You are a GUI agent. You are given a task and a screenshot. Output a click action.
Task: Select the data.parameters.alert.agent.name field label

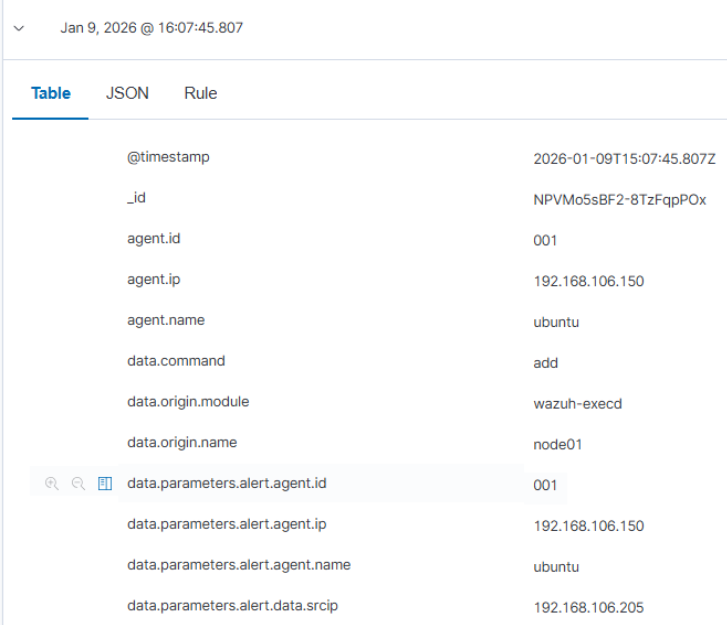pos(239,565)
